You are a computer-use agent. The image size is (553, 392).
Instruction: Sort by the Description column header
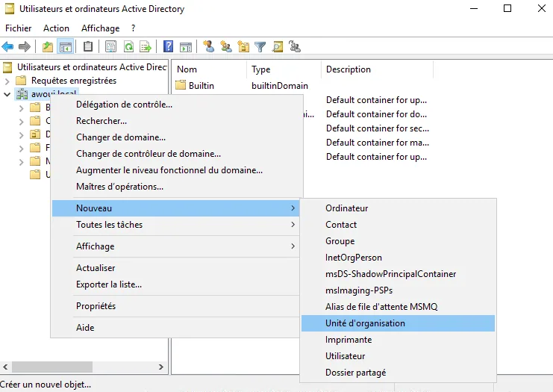click(x=377, y=69)
